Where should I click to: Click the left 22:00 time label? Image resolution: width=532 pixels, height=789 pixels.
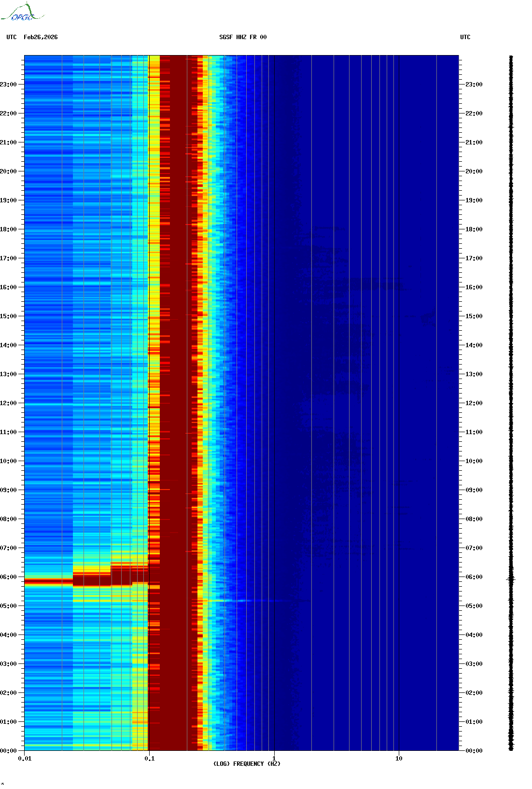[8, 113]
